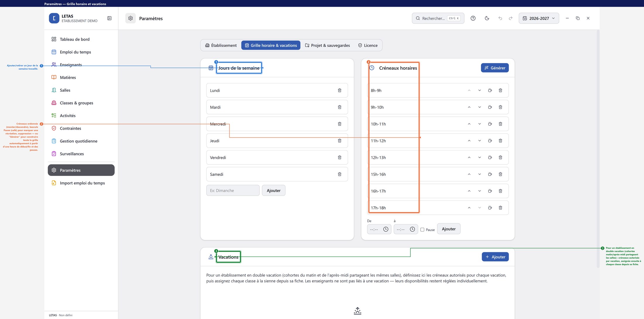Switch to Projet & sauvegardes tab
The width and height of the screenshot is (644, 319).
pos(328,45)
